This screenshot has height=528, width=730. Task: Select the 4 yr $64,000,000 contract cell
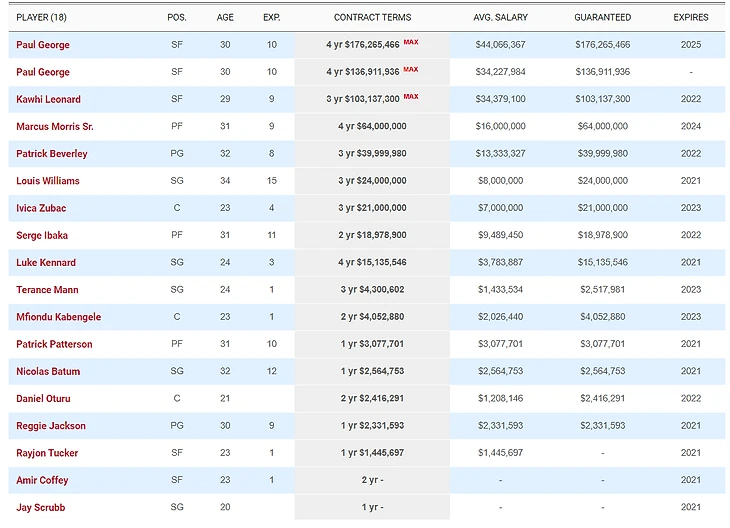pyautogui.click(x=372, y=126)
